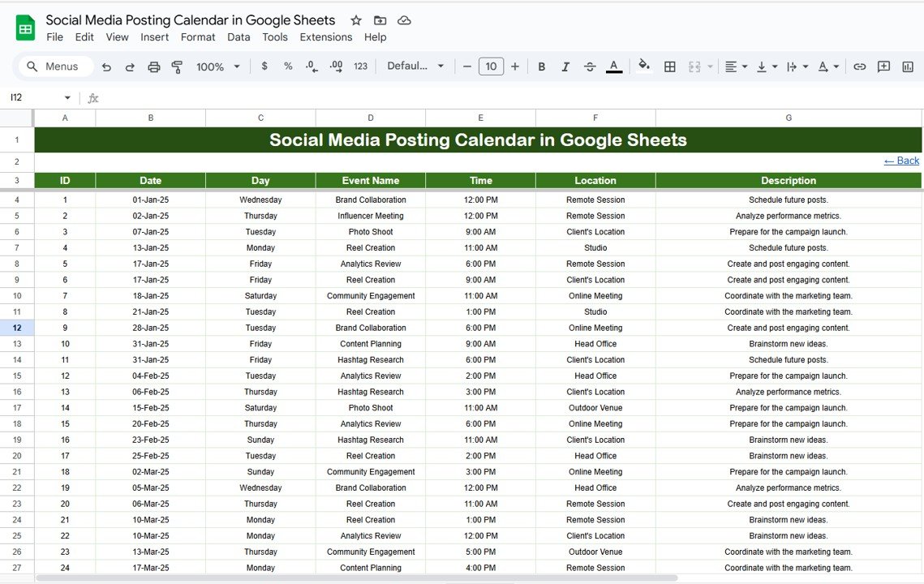Toggle strikethrough formatting

(x=590, y=67)
